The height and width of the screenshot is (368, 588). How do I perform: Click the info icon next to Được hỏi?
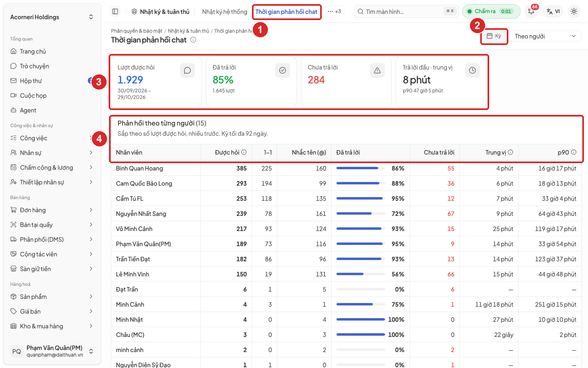(244, 152)
